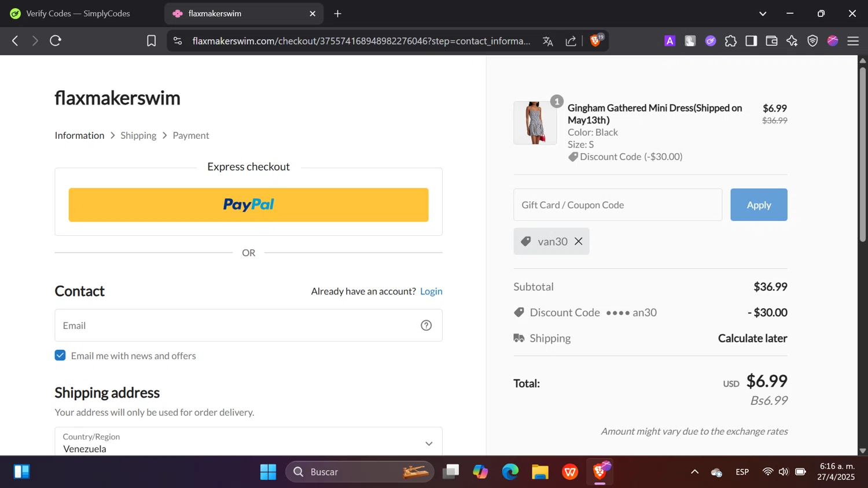Screen dimensions: 868x488
Task: Open tab search dropdown arrow
Action: pos(763,13)
